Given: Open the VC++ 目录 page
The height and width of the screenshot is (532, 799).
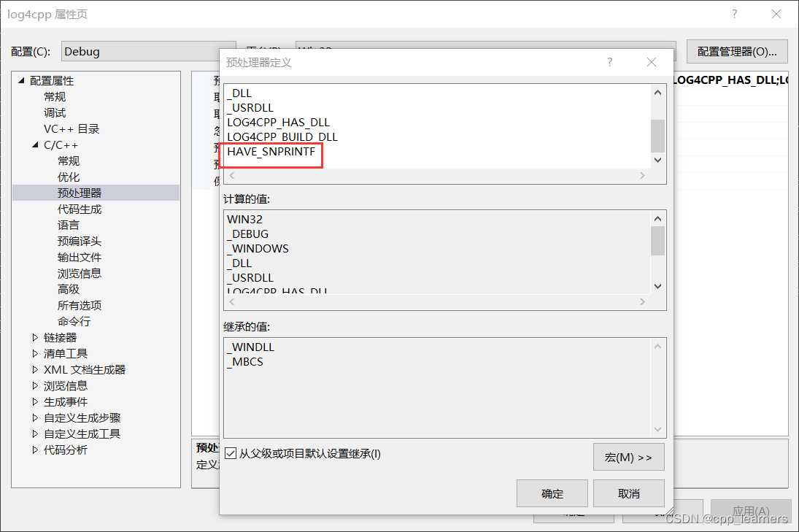Looking at the screenshot, I should (71, 129).
